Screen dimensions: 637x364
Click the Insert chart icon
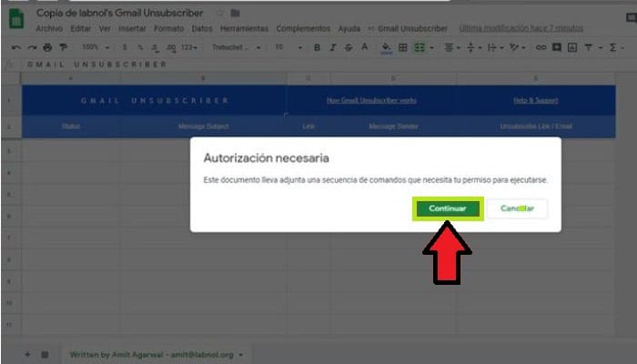click(x=572, y=48)
